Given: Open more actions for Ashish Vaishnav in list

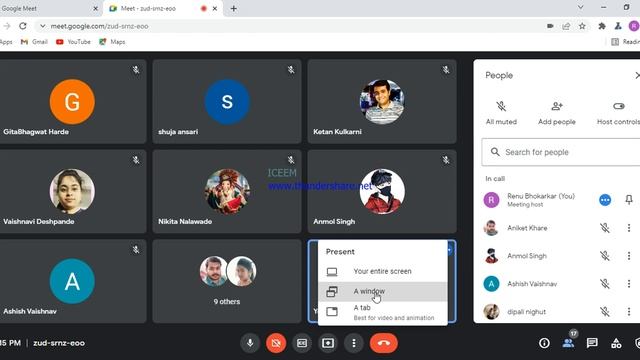Looking at the screenshot, I should (629, 284).
